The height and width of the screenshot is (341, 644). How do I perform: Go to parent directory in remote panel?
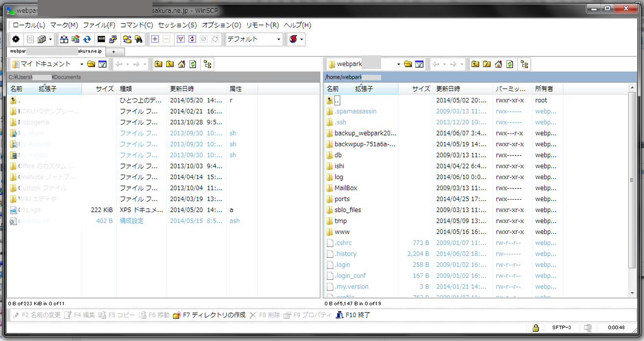tap(475, 64)
